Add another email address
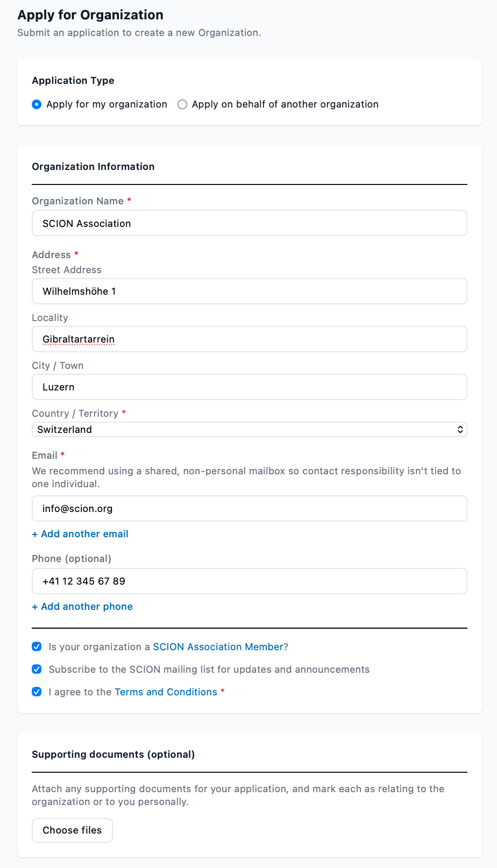 (x=80, y=534)
